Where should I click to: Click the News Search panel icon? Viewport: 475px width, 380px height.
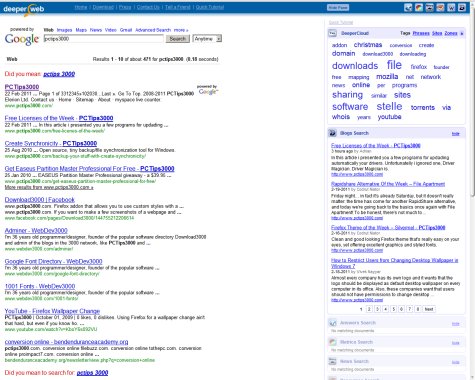tap(332, 361)
